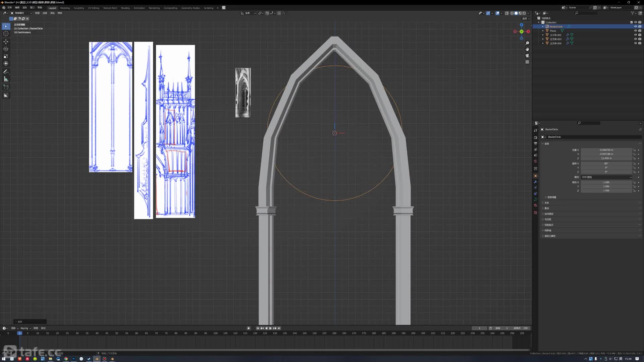The height and width of the screenshot is (362, 644).
Task: Select the Transform tool
Action: click(x=6, y=63)
